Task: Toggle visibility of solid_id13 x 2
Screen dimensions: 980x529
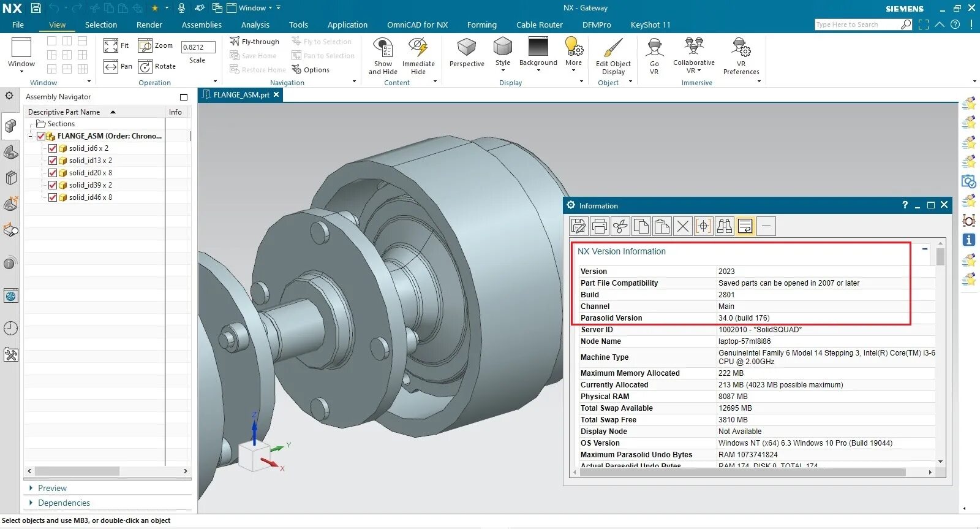Action: pyautogui.click(x=53, y=161)
